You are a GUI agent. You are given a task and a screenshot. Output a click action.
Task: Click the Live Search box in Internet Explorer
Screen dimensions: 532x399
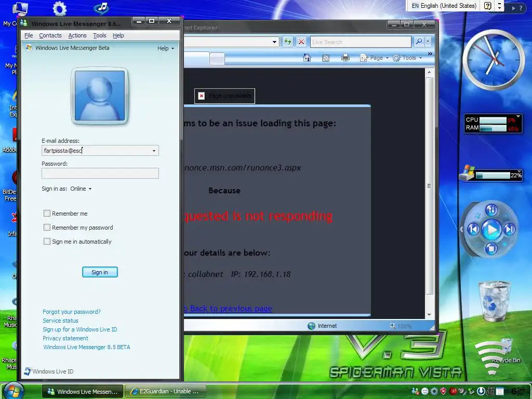click(361, 42)
